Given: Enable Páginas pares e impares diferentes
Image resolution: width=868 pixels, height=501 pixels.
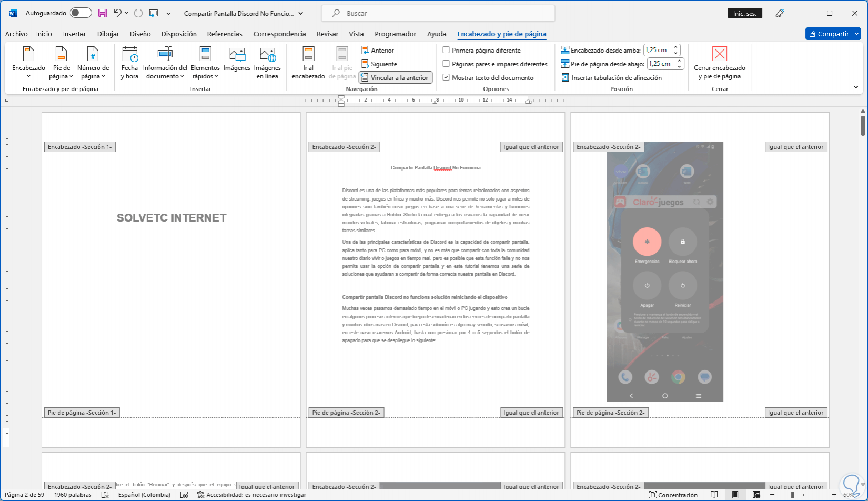Looking at the screenshot, I should pyautogui.click(x=446, y=64).
